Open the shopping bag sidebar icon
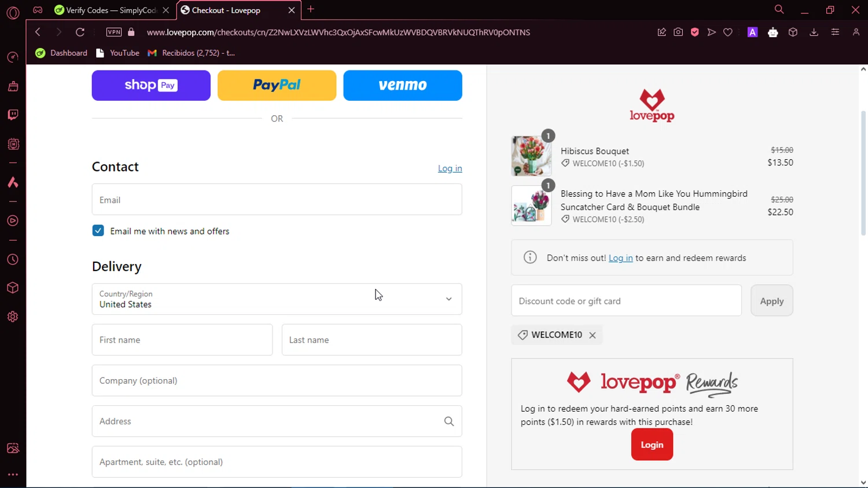Image resolution: width=868 pixels, height=488 pixels. [13, 86]
